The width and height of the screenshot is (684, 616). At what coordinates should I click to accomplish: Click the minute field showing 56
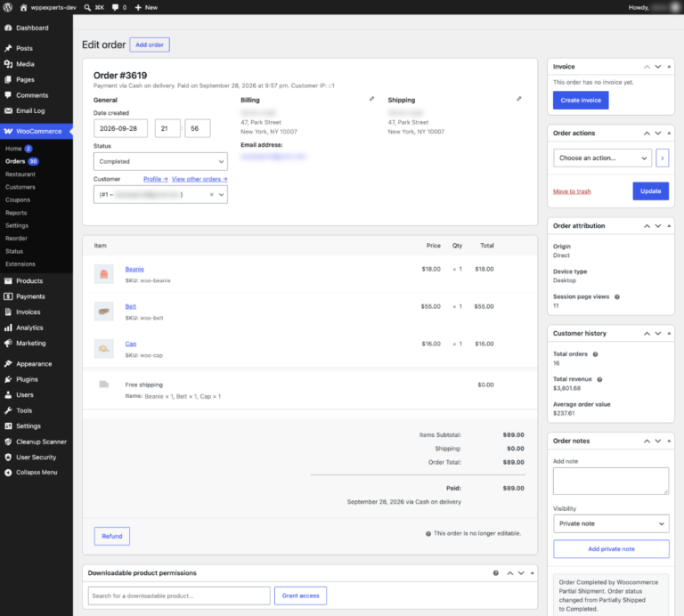point(198,128)
